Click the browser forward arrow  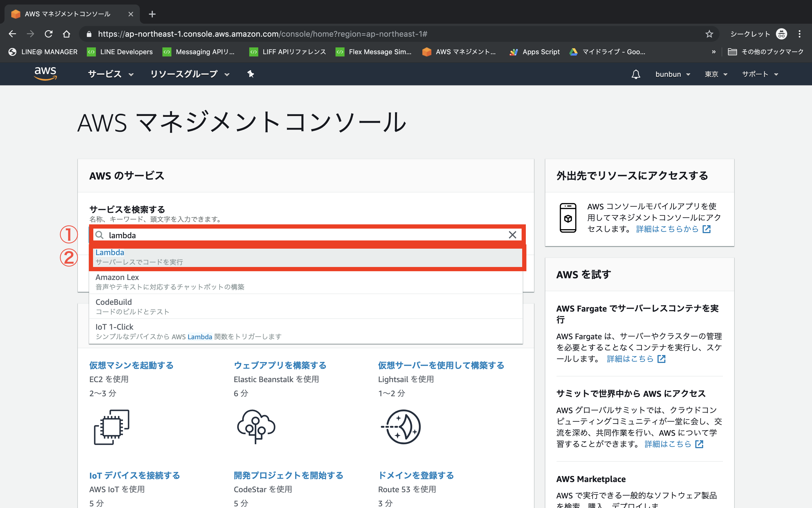pyautogui.click(x=30, y=34)
